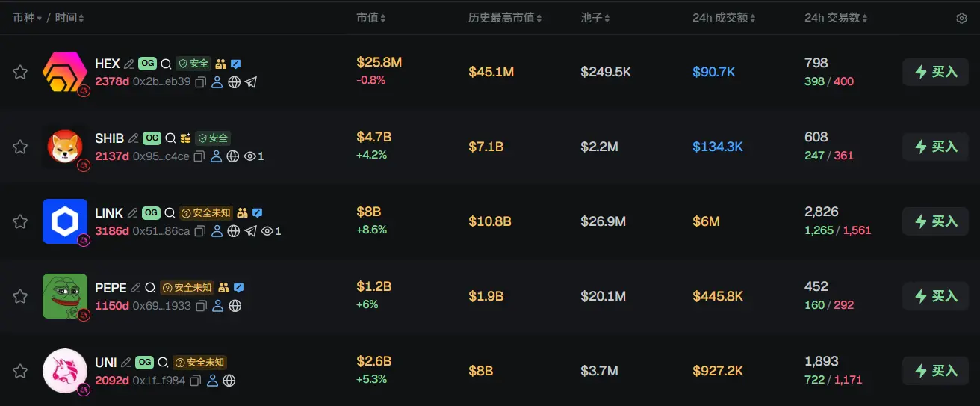Screen dimensions: 980x406
Task: Favorite HEX with its star
Action: tap(20, 72)
